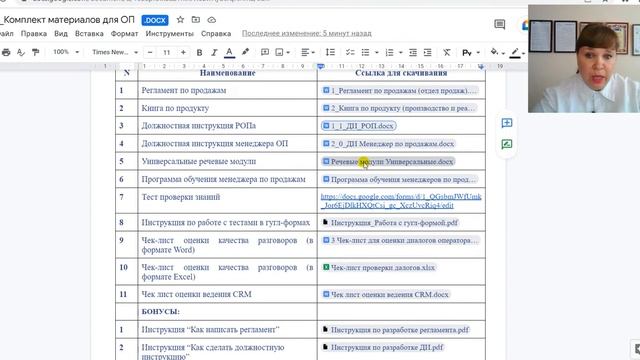This screenshot has height=360, width=640.
Task: Open the Инструкция_Работа с гугл-формой.pdf chip
Action: click(x=391, y=223)
